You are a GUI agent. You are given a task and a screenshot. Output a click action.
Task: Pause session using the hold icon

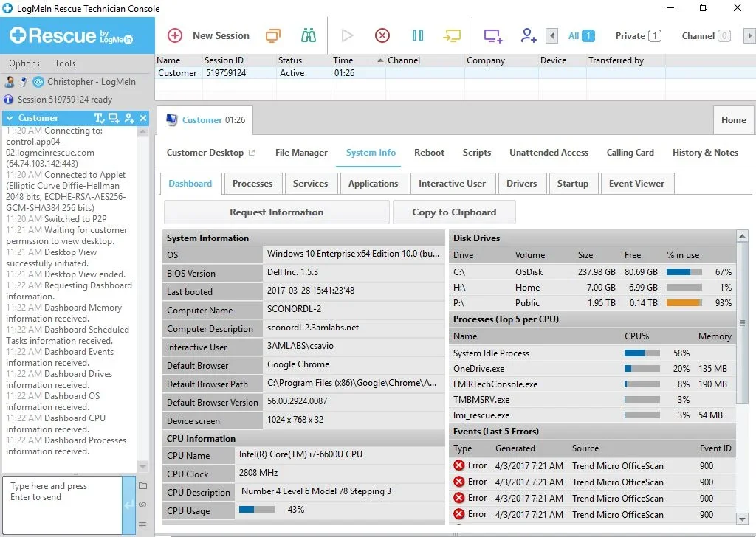click(x=417, y=35)
